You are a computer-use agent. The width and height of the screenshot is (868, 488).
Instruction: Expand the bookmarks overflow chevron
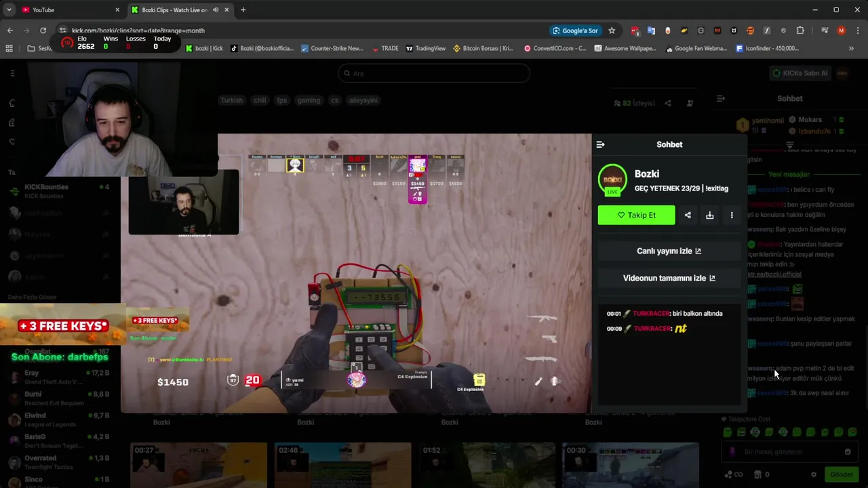click(851, 48)
